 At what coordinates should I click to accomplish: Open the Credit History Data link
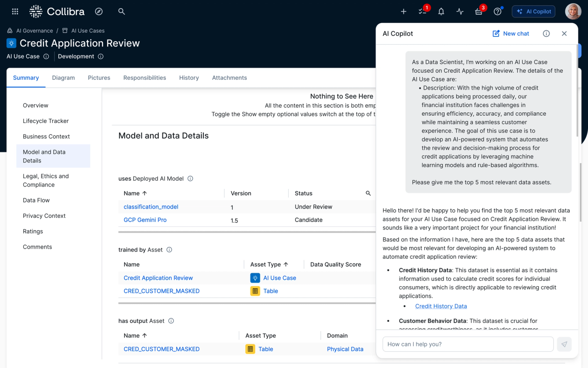(x=441, y=306)
